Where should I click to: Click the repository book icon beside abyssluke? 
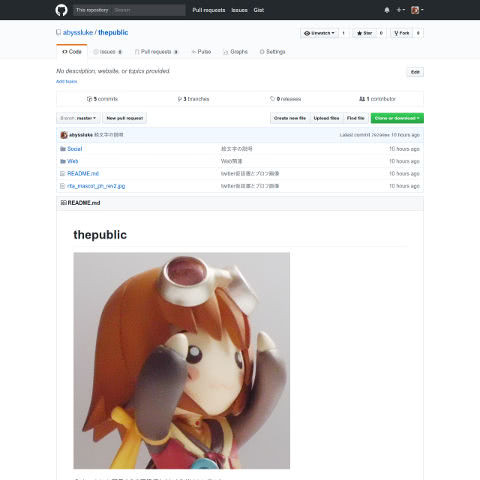point(58,32)
